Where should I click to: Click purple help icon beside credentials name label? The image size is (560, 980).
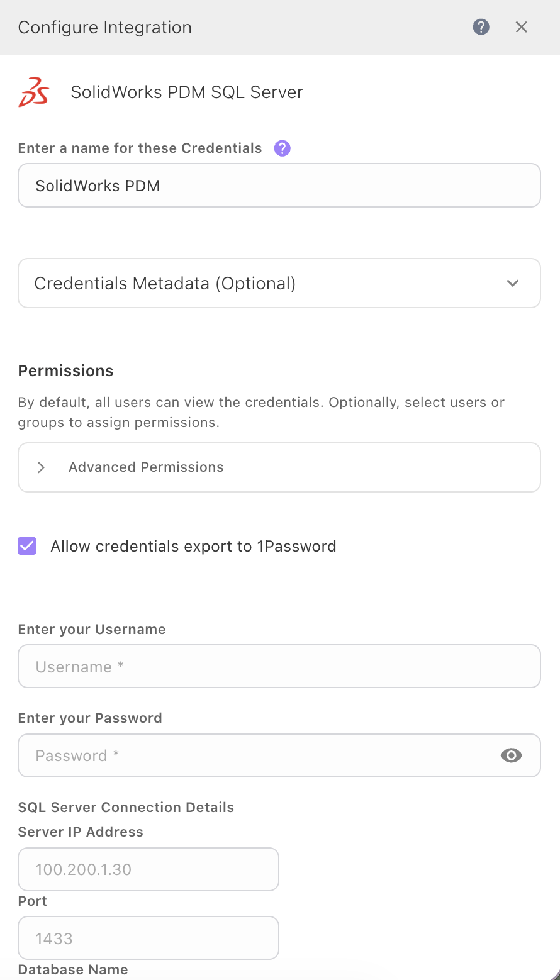tap(283, 148)
